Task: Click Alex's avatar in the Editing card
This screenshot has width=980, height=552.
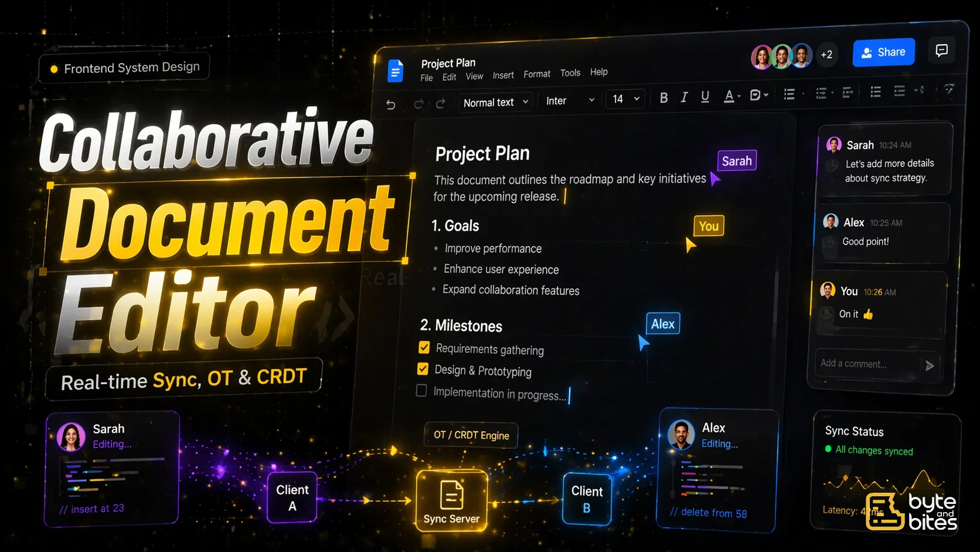Action: tap(681, 435)
